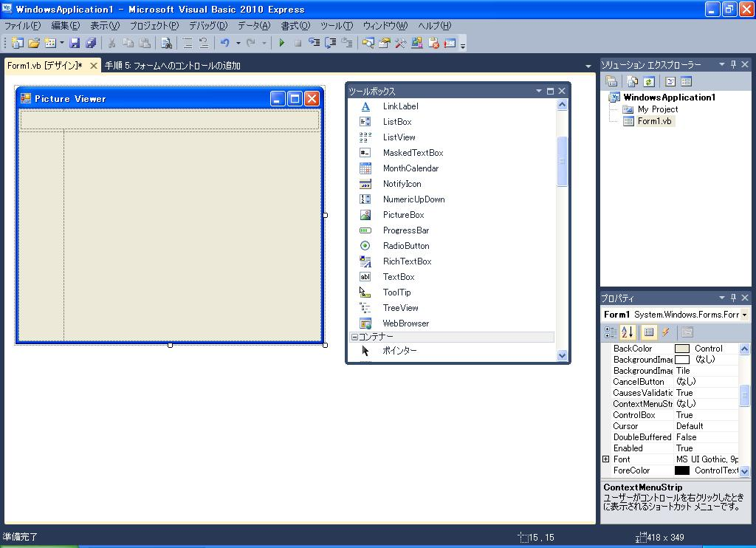Toggle Categorized view in Properties panel

coord(611,332)
